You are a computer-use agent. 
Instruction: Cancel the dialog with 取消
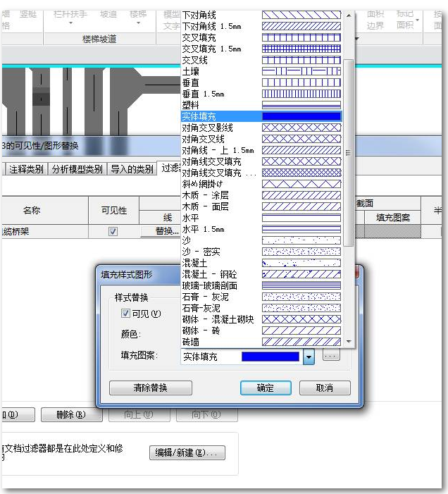coord(325,388)
